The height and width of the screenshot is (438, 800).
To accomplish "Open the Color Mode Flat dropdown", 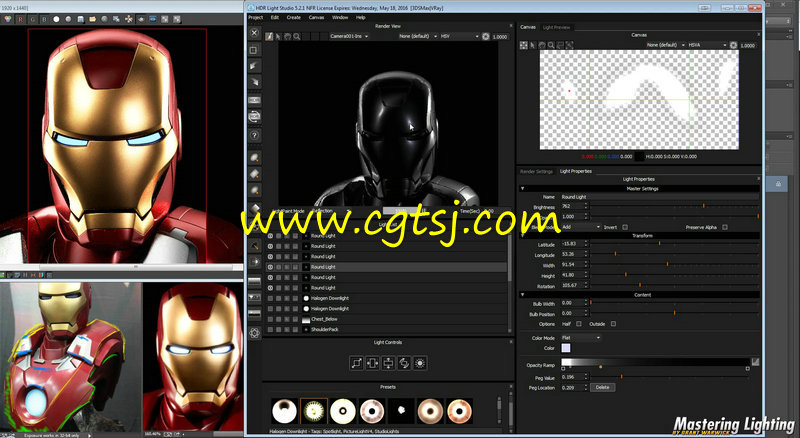I will pyautogui.click(x=581, y=337).
